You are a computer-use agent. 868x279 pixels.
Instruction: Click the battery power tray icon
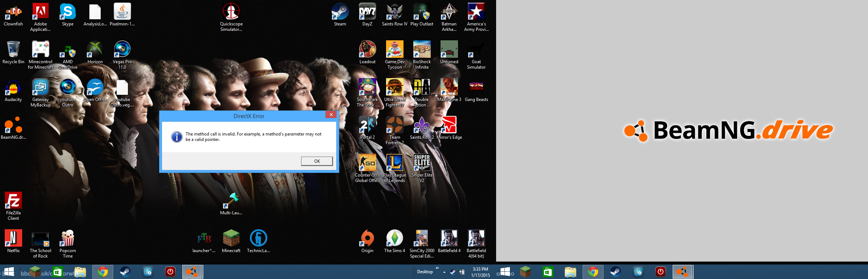point(462,272)
